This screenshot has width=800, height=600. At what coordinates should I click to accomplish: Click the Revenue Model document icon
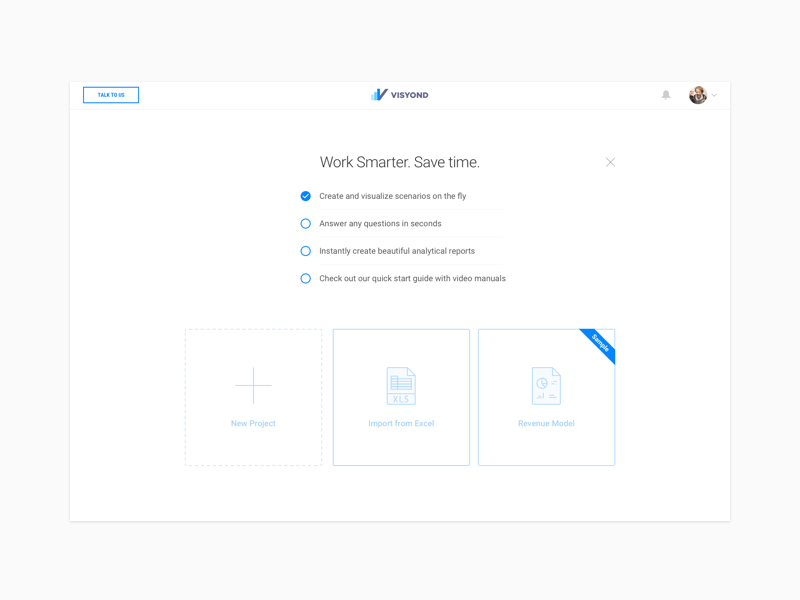tap(546, 386)
